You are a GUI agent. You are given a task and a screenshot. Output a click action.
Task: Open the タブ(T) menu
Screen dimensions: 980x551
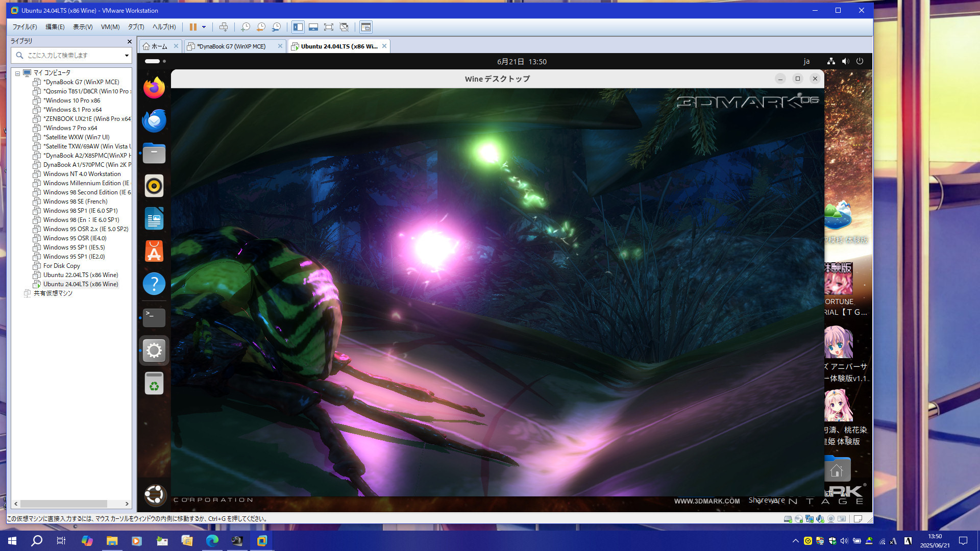click(136, 27)
